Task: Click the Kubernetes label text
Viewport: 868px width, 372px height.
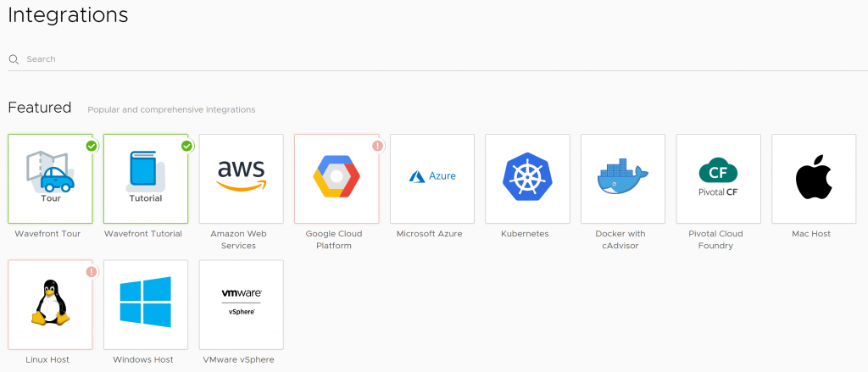Action: point(525,234)
